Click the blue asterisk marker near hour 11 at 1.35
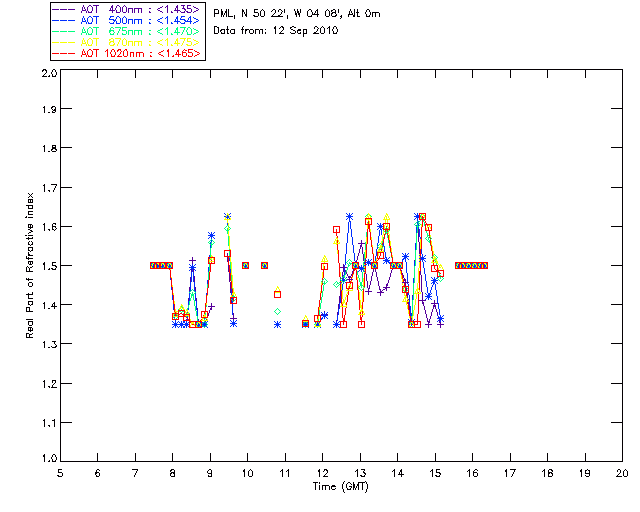640x512 pixels. click(277, 324)
